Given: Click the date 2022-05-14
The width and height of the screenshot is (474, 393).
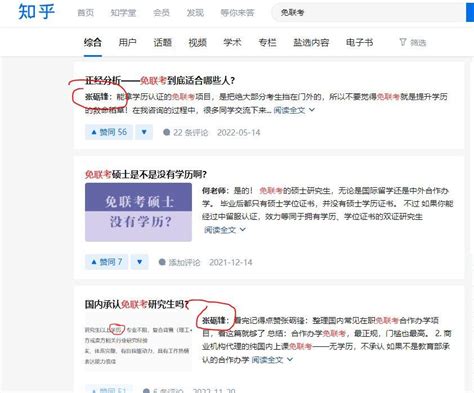Looking at the screenshot, I should [x=239, y=133].
